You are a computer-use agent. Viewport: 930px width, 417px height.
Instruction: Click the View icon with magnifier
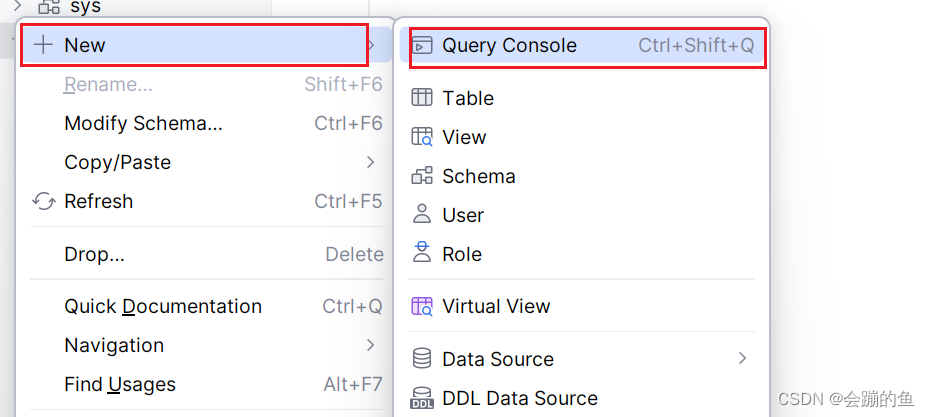[422, 136]
